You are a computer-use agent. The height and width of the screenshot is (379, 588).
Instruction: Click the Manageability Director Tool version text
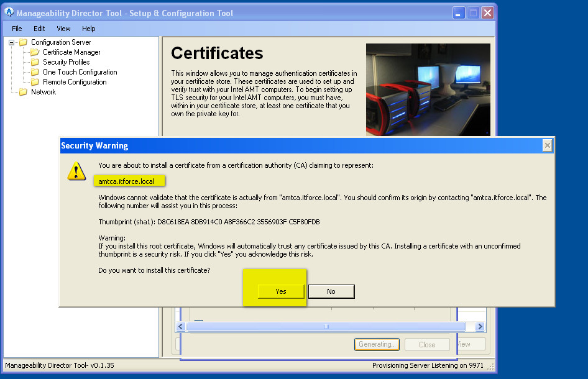point(60,365)
